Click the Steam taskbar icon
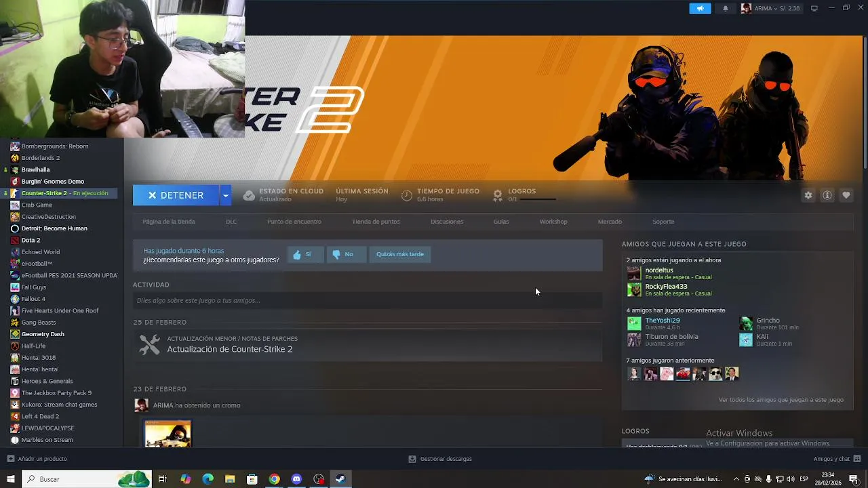 pos(340,479)
